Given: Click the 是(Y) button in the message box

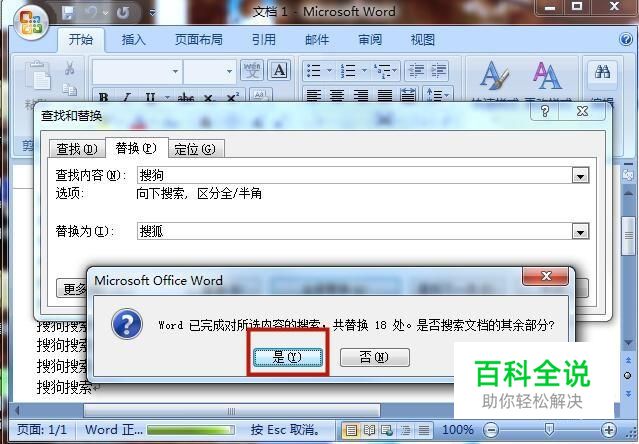Looking at the screenshot, I should [288, 357].
